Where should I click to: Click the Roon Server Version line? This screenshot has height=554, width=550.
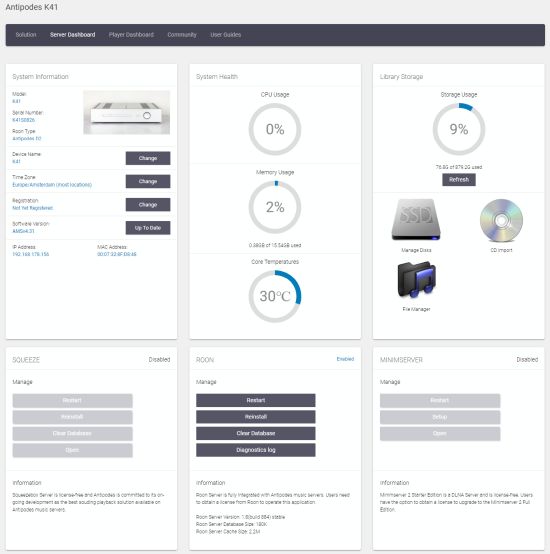[x=241, y=517]
